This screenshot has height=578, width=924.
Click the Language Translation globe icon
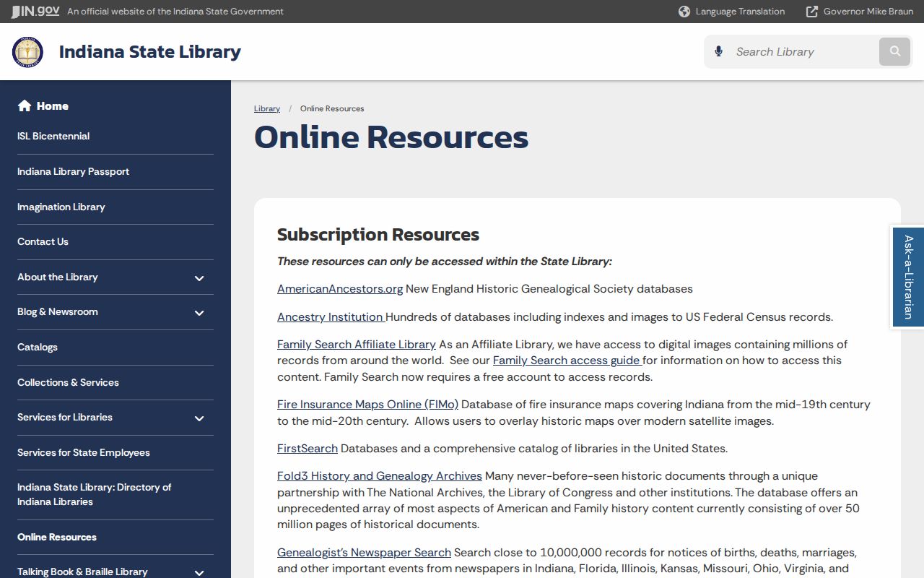click(684, 12)
